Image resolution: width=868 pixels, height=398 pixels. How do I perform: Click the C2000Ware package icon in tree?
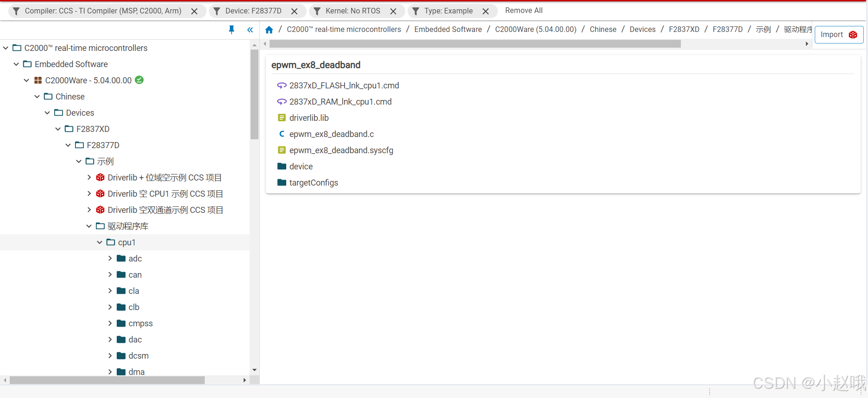[x=38, y=81]
